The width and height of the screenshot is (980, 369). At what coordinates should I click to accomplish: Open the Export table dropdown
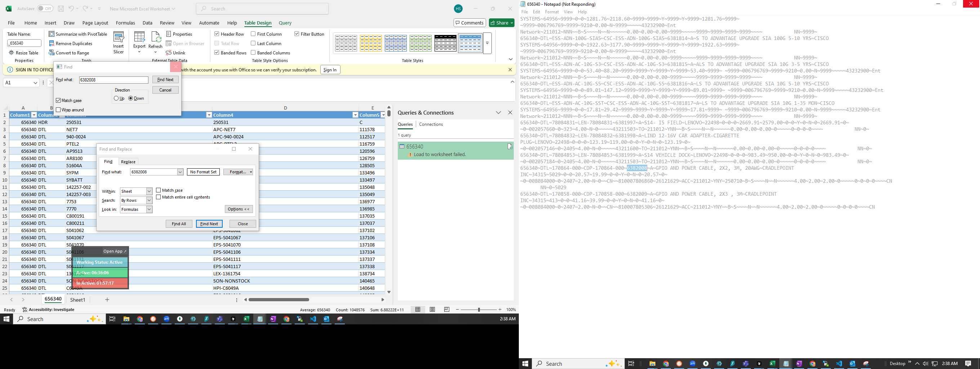139,52
